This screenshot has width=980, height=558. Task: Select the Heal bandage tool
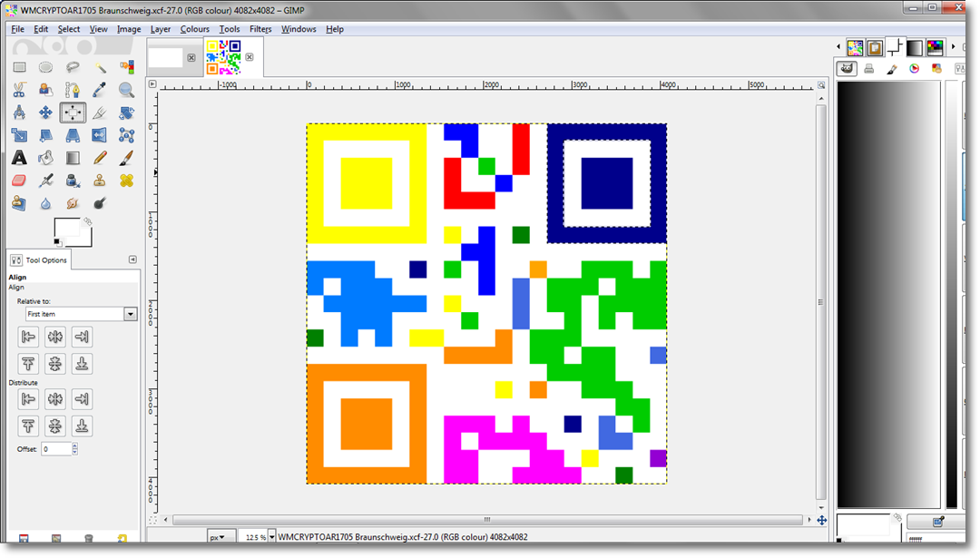pos(126,181)
